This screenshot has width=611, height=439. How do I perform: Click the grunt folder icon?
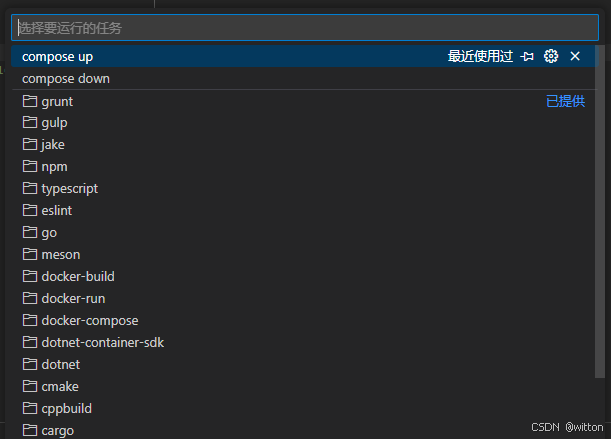[29, 101]
